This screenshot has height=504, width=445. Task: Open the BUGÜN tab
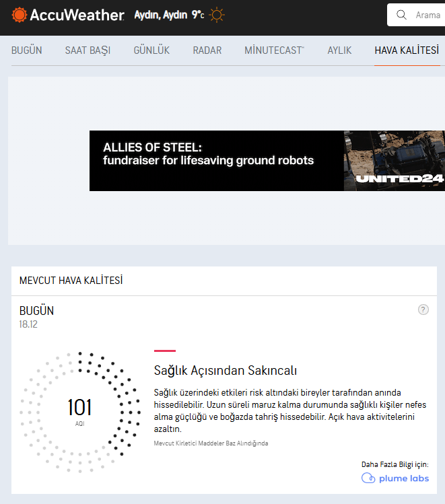click(x=26, y=50)
